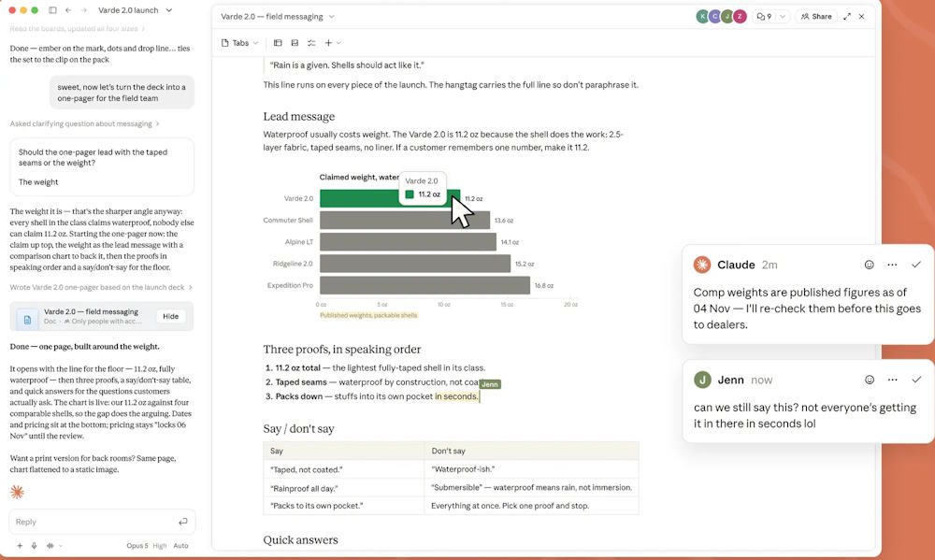Open the Varde 2.0 field messaging doc card icon
This screenshot has width=935, height=560.
(27, 320)
